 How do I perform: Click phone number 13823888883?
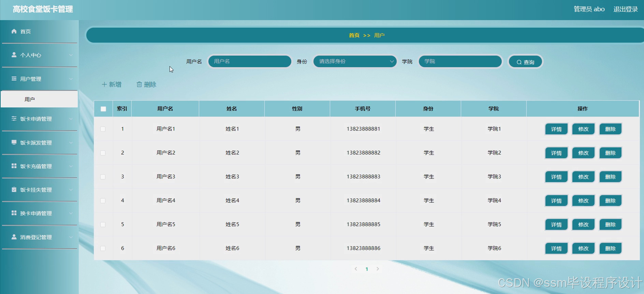pyautogui.click(x=363, y=177)
